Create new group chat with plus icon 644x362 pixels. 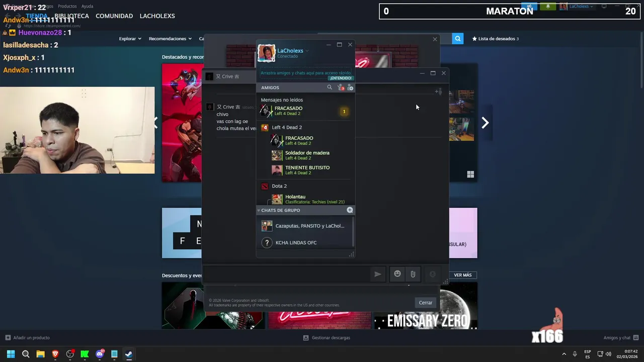click(350, 210)
